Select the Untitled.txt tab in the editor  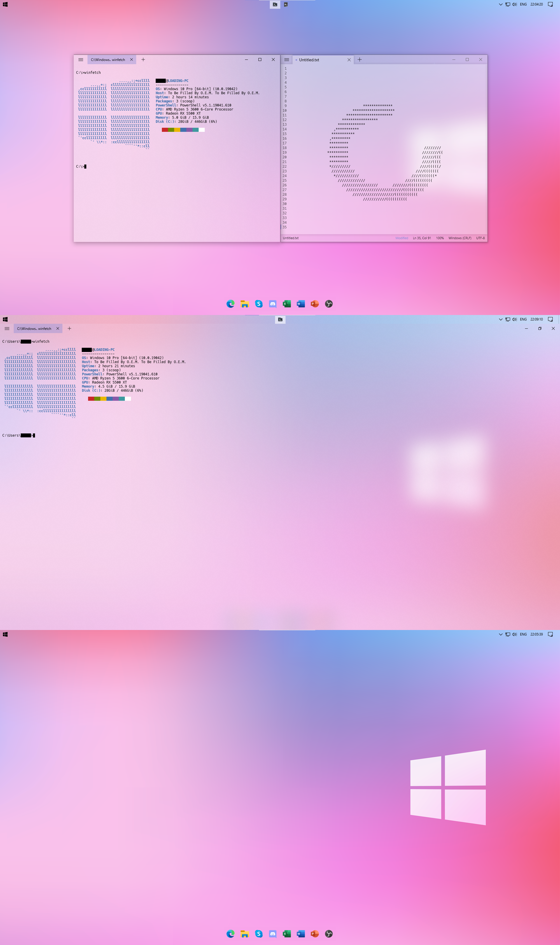pyautogui.click(x=323, y=60)
